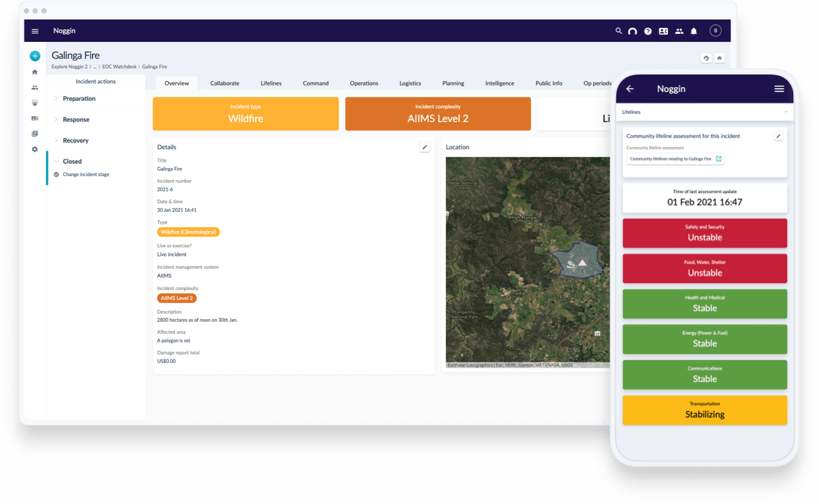Switch to the Collaborate tab
The image size is (819, 504).
point(224,83)
